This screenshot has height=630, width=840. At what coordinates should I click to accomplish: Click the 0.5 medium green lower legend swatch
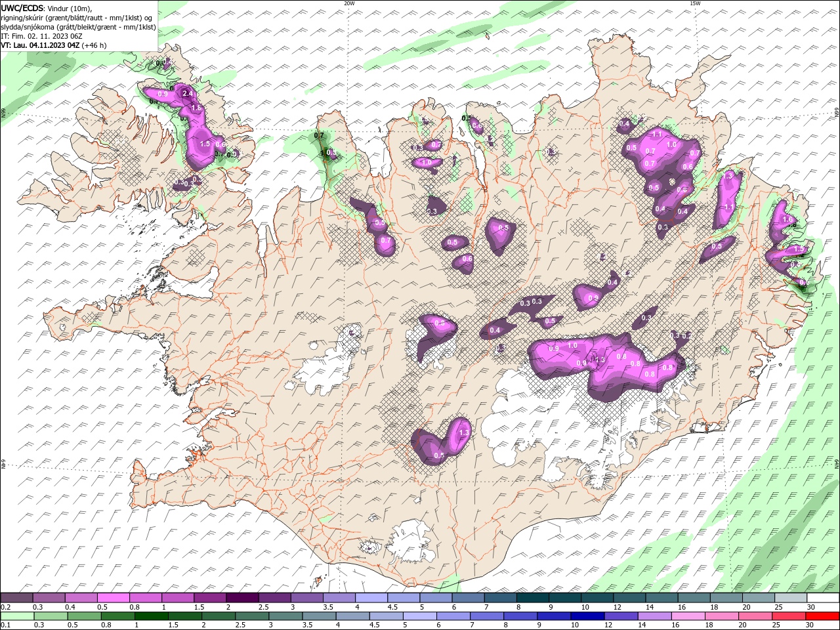coord(84,616)
